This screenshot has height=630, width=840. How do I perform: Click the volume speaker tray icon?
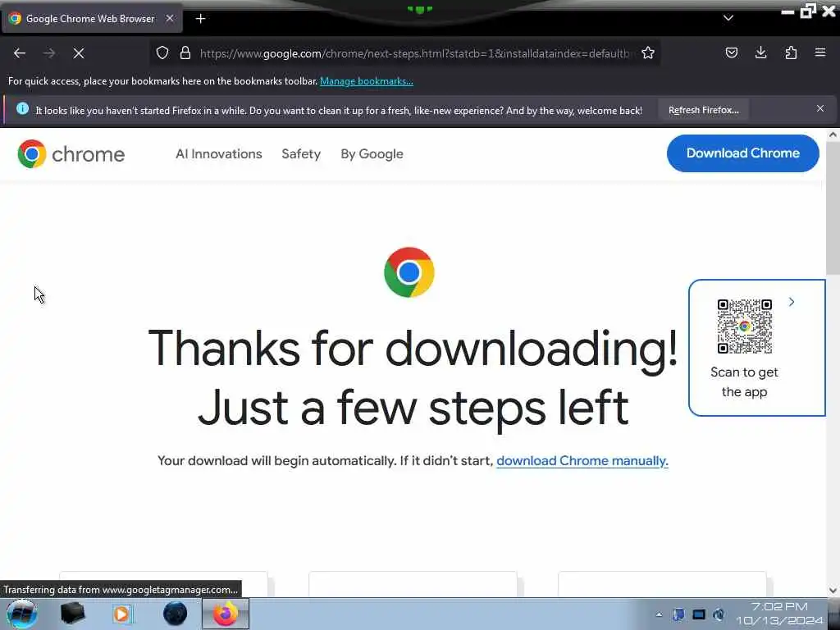[719, 614]
